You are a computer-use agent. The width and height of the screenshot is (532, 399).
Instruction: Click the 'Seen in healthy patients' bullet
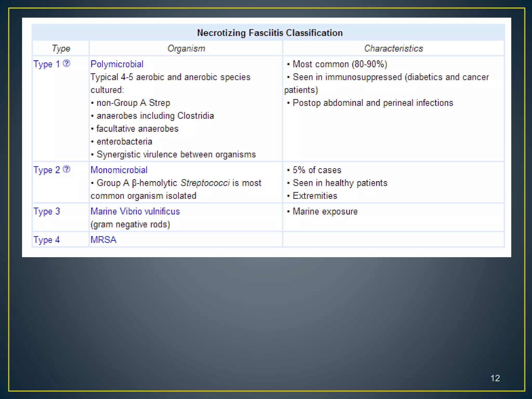click(x=340, y=183)
